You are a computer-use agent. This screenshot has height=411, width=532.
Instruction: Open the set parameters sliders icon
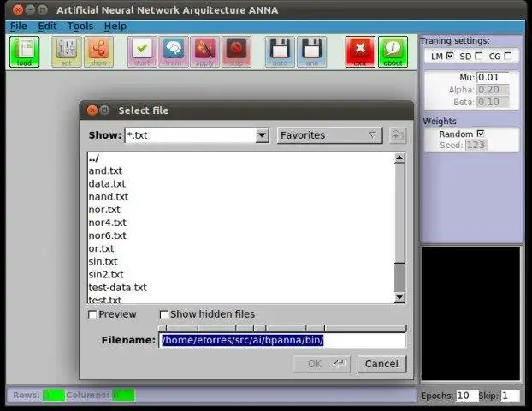click(x=67, y=51)
